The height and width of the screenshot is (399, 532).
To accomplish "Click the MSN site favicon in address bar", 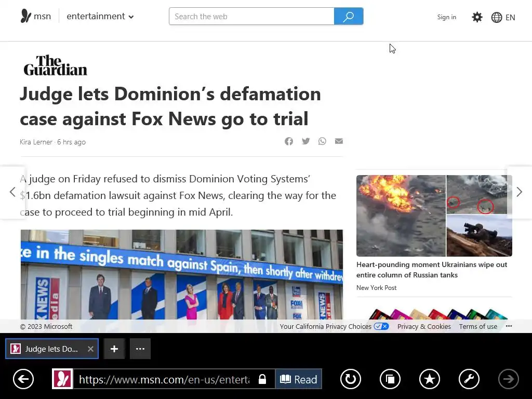I will coord(62,379).
